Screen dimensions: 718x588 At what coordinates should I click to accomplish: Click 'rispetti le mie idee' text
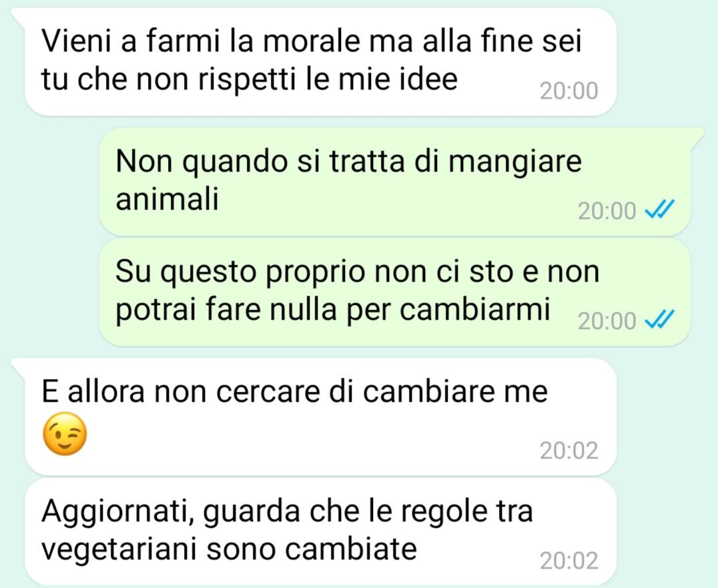tap(328, 79)
